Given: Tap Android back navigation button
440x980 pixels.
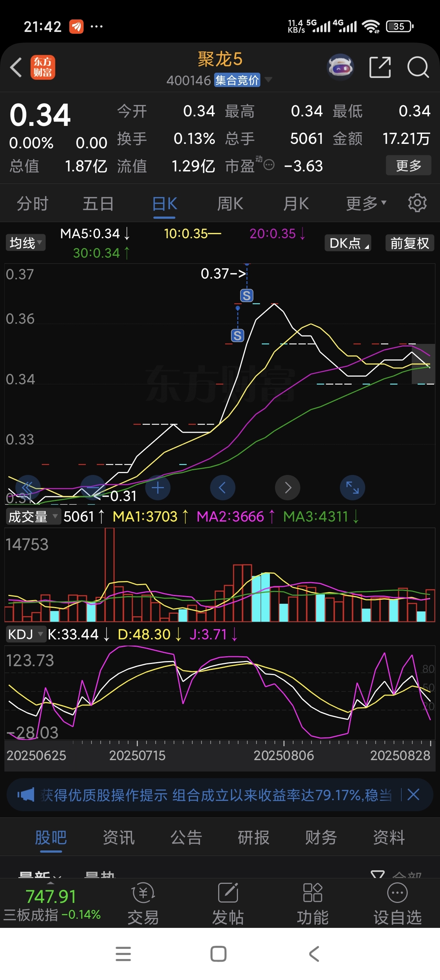Looking at the screenshot, I should click(314, 954).
